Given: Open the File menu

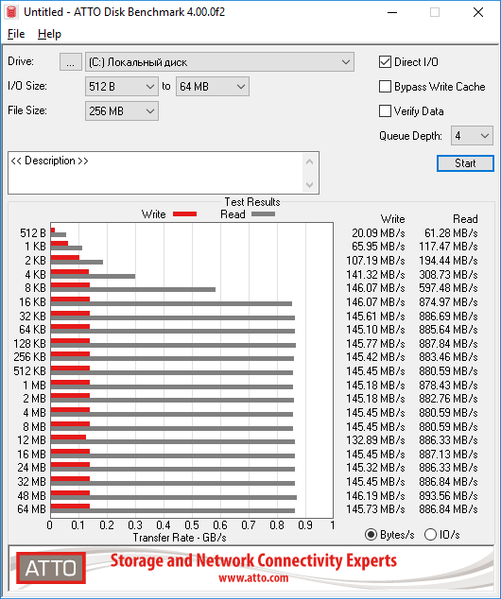Looking at the screenshot, I should pyautogui.click(x=16, y=34).
